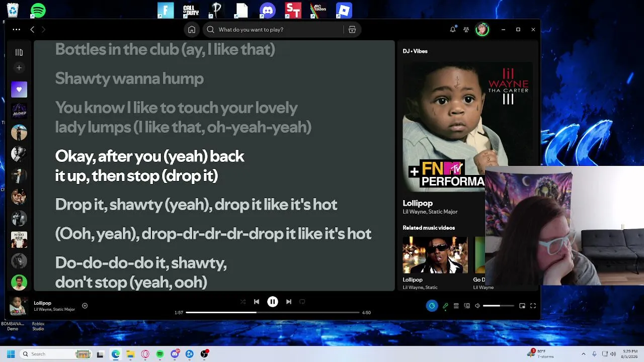This screenshot has height=362, width=644.
Task: Seek using the song progress bar
Action: [x=273, y=312]
